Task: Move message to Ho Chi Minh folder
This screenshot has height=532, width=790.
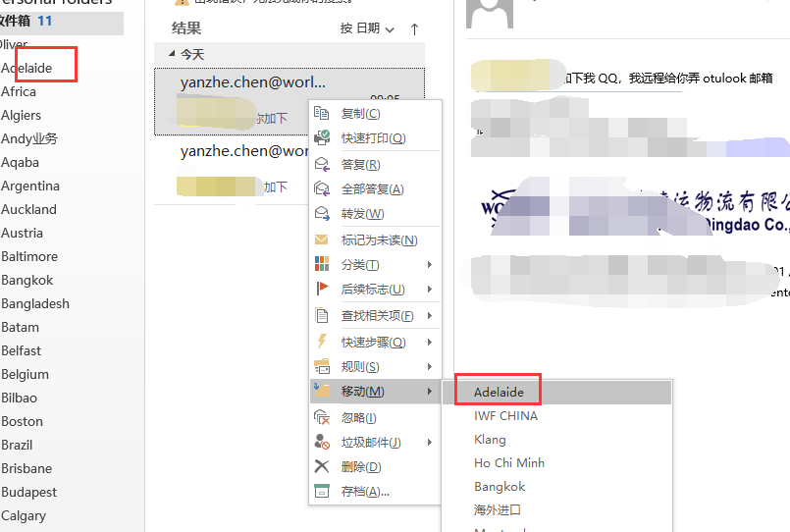Action: [x=556, y=462]
